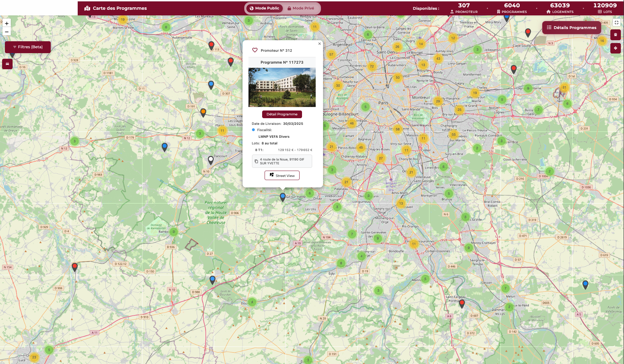The image size is (624, 364).
Task: Favorite the promoter with the heart icon
Action: point(255,50)
